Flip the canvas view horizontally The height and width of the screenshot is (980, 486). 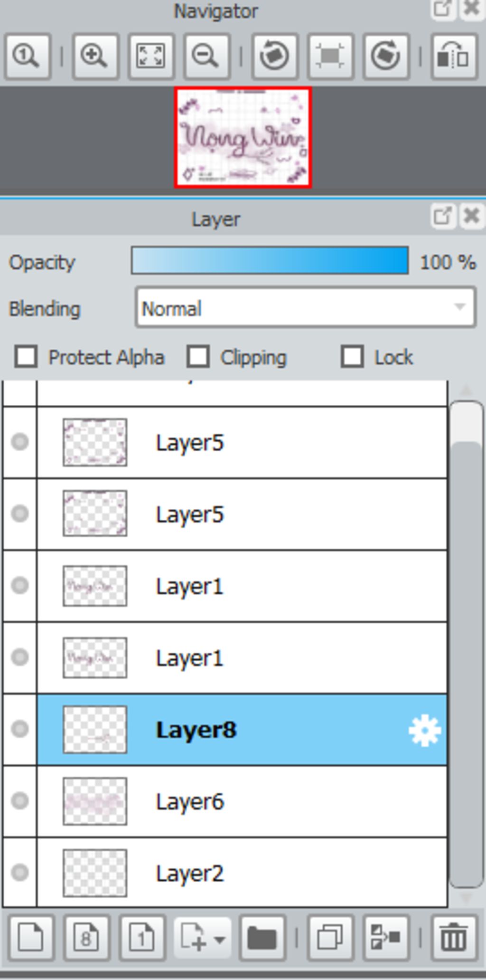click(454, 56)
